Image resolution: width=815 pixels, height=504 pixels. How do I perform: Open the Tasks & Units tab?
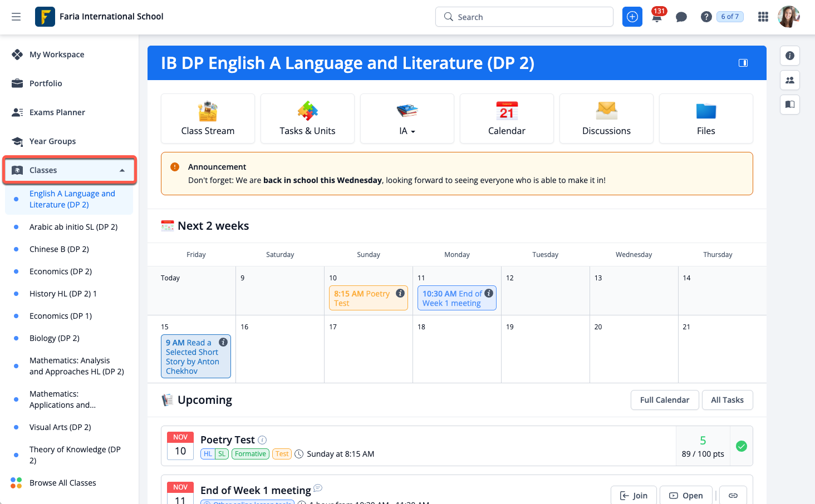click(307, 119)
